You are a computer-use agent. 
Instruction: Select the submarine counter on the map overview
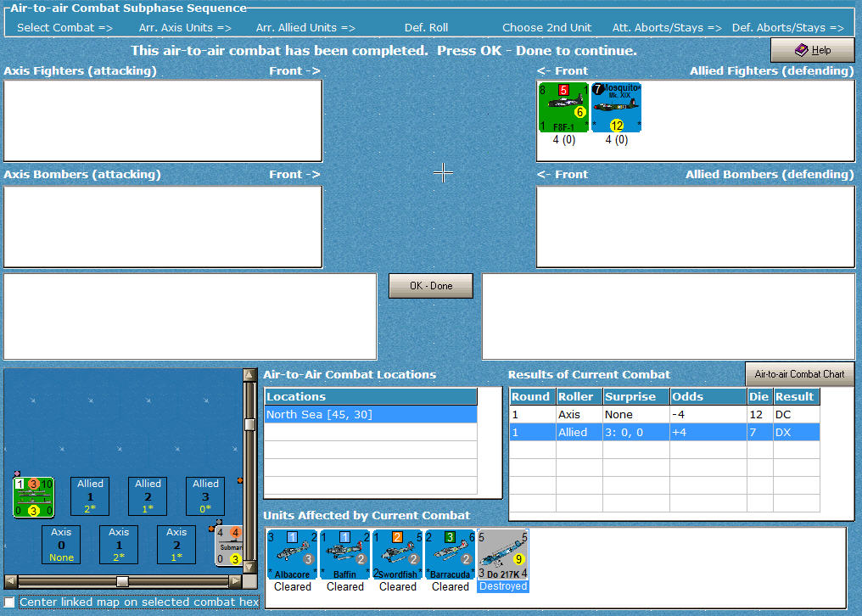pyautogui.click(x=227, y=544)
